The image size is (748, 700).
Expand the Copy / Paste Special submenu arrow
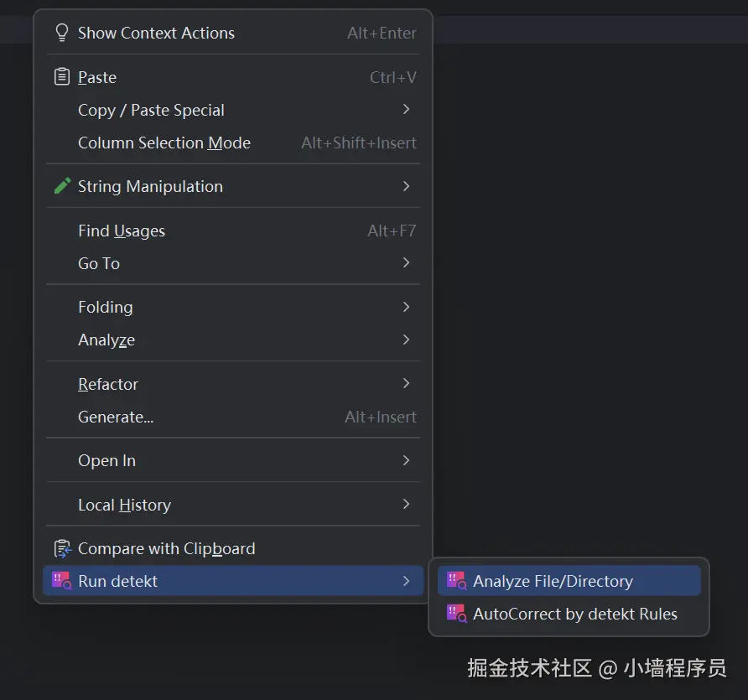(x=406, y=110)
